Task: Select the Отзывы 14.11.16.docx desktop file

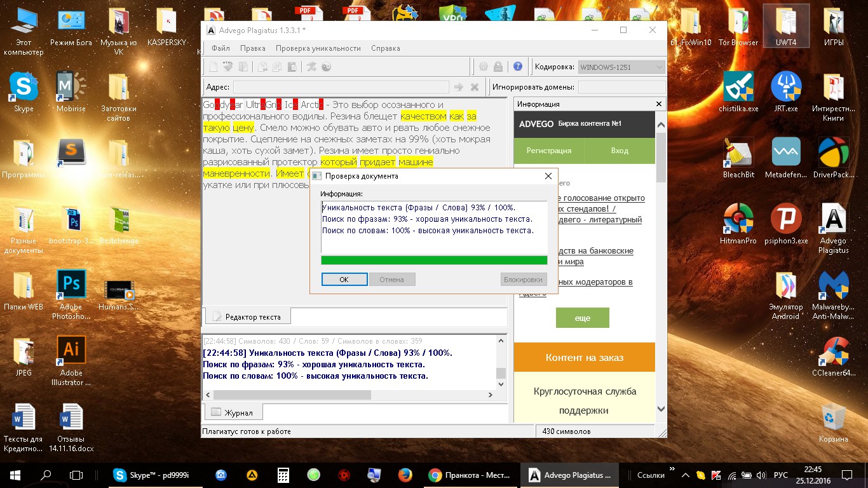Action: [x=71, y=427]
